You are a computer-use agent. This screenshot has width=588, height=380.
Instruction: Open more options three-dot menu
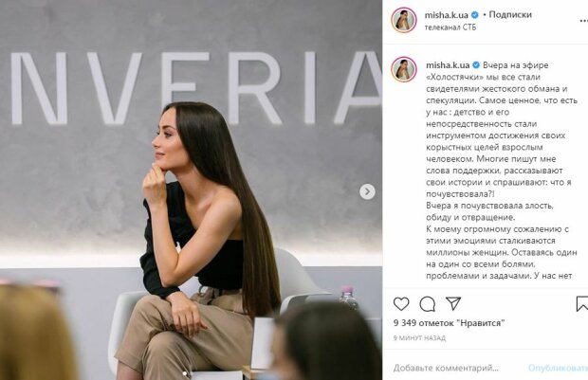(x=581, y=21)
